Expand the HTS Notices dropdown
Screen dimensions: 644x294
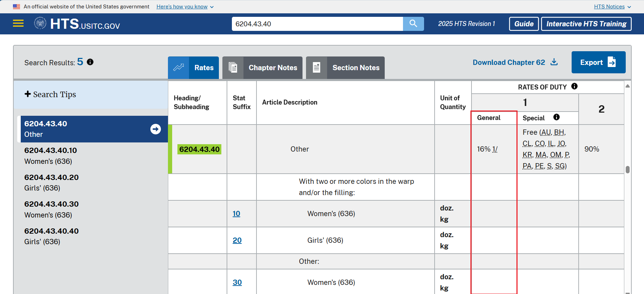[x=612, y=7]
